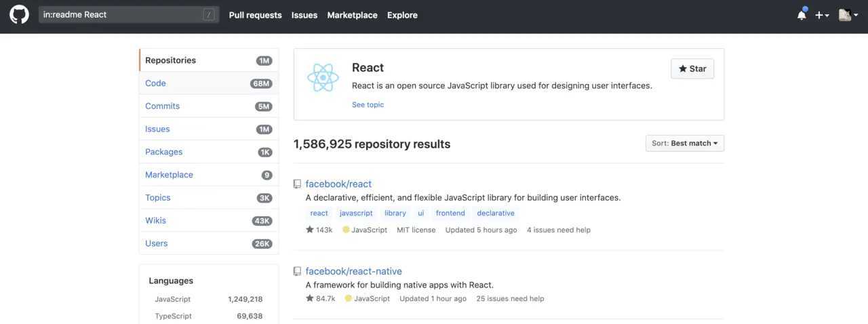Click the star count on facebook/react-native
Screen dimensions: 868x324
(320, 298)
